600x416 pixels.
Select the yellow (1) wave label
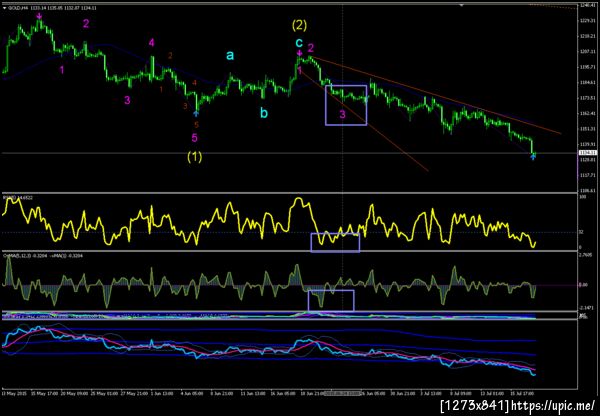pos(194,157)
